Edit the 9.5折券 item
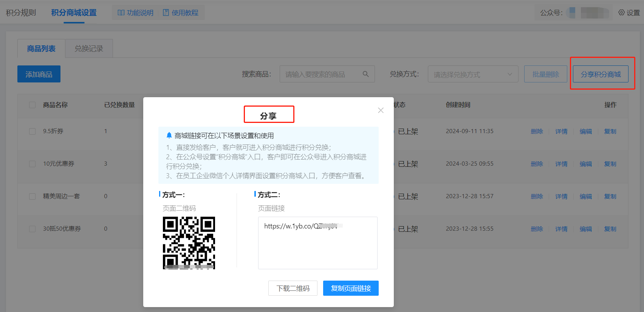Image resolution: width=644 pixels, height=312 pixels. coord(586,131)
